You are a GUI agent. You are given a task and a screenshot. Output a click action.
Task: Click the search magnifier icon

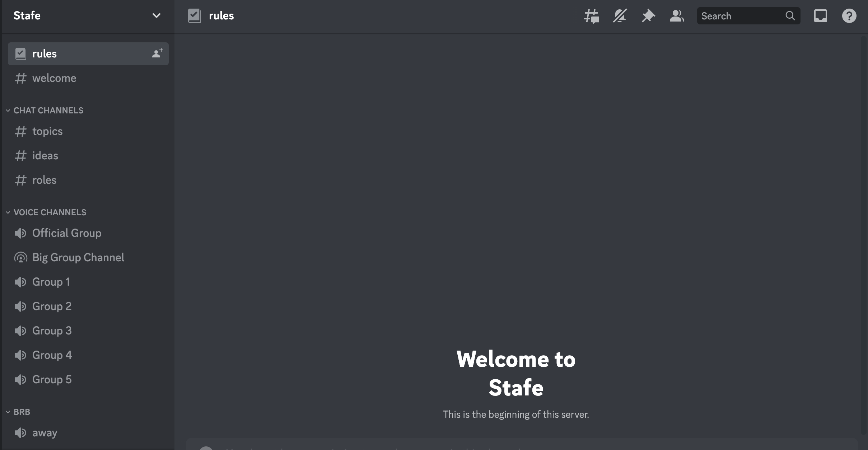click(790, 16)
